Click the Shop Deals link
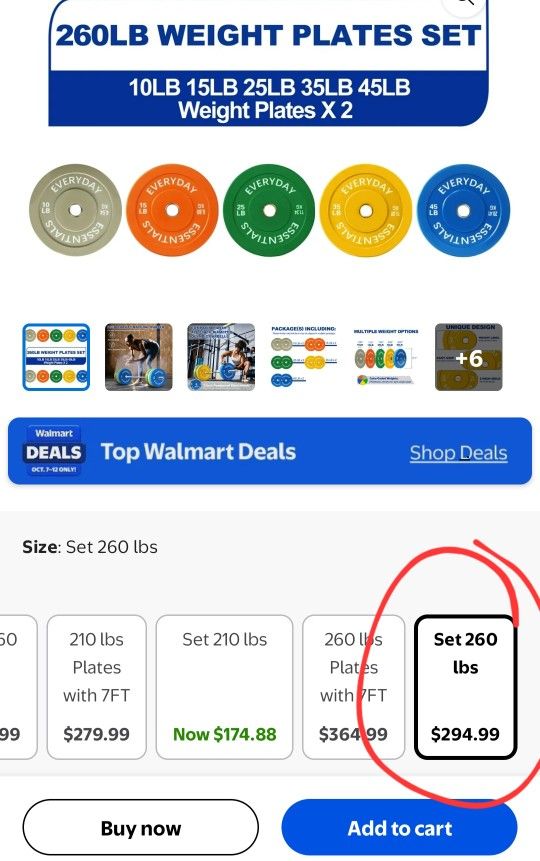540x861 pixels. click(x=458, y=452)
